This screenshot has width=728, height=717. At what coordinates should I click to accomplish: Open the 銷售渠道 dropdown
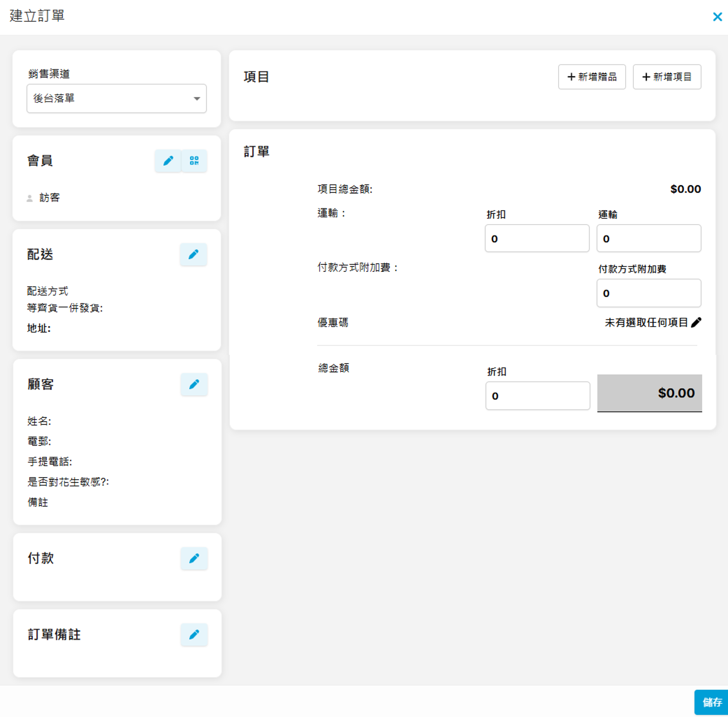coord(113,99)
